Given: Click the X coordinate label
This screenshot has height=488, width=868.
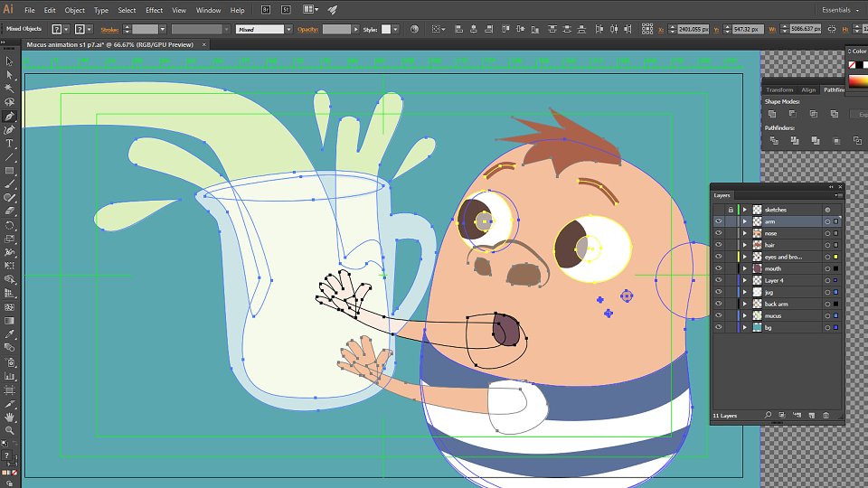Looking at the screenshot, I should coord(661,29).
